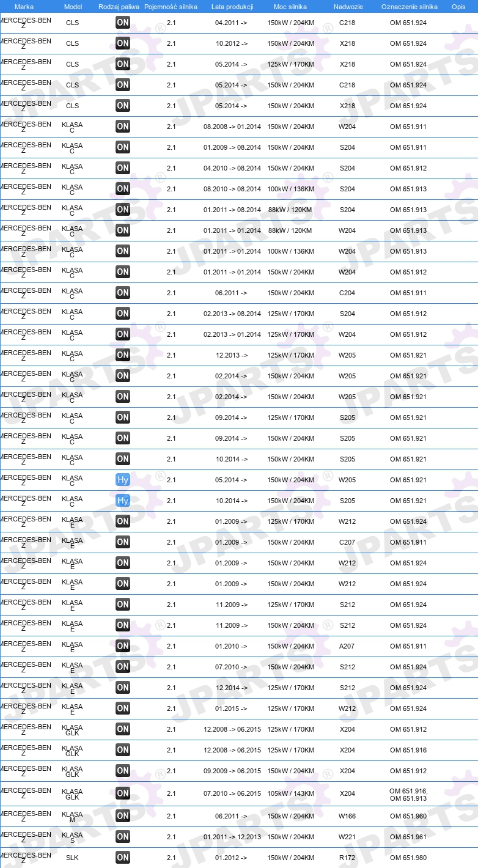Click ON icon for Klasa E 01.2015 row
478x868 pixels.
click(x=123, y=708)
